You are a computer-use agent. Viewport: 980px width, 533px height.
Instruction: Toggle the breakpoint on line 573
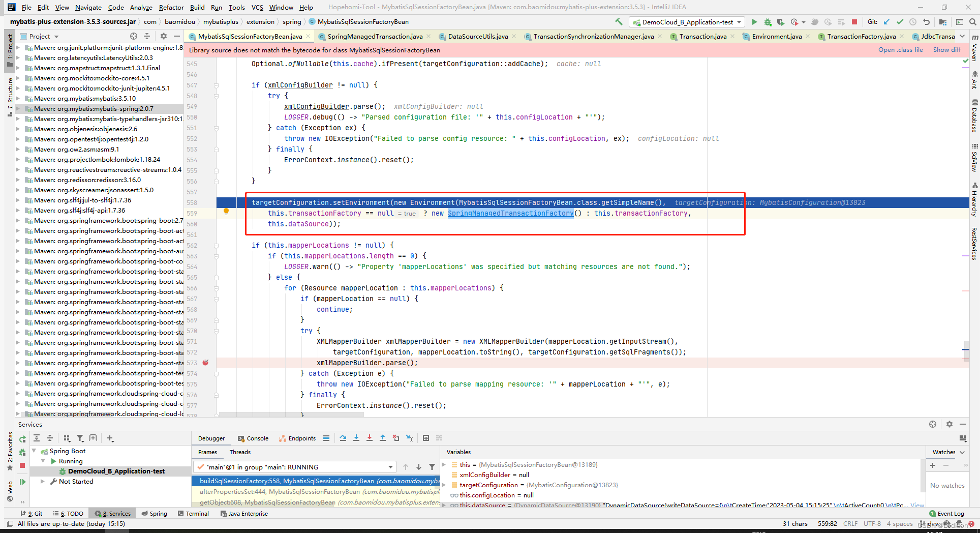(x=205, y=363)
